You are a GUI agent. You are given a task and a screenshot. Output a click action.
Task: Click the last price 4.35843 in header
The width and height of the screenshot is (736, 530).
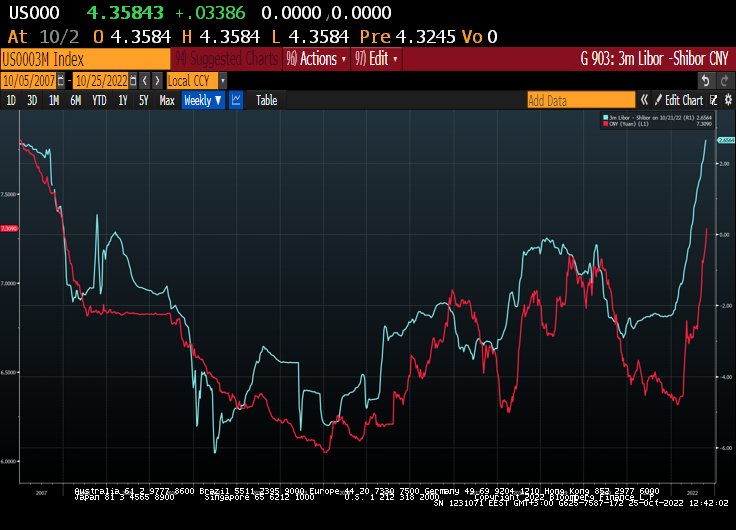coord(125,13)
